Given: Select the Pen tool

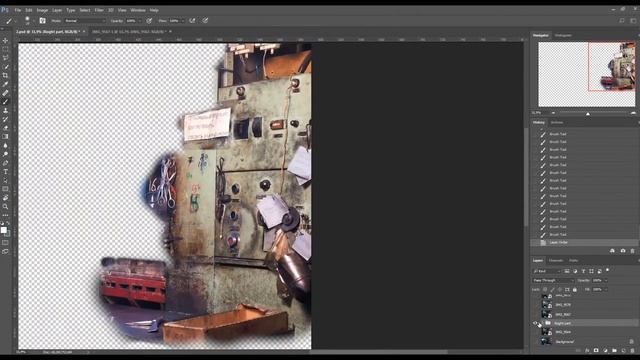Looking at the screenshot, I should coord(5,163).
